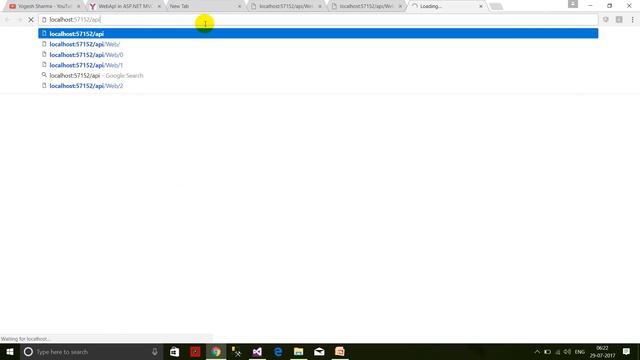
Task: Stop loading with the X button
Action: (31, 20)
